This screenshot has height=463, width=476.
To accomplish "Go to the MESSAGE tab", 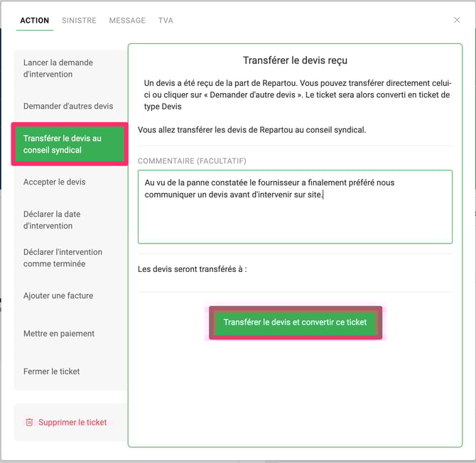I will pyautogui.click(x=127, y=21).
